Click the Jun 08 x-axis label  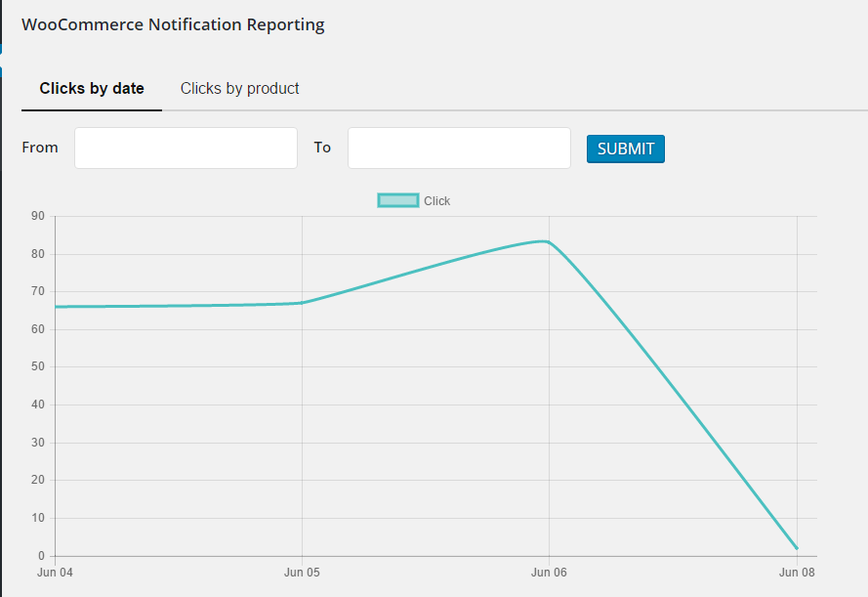(797, 573)
